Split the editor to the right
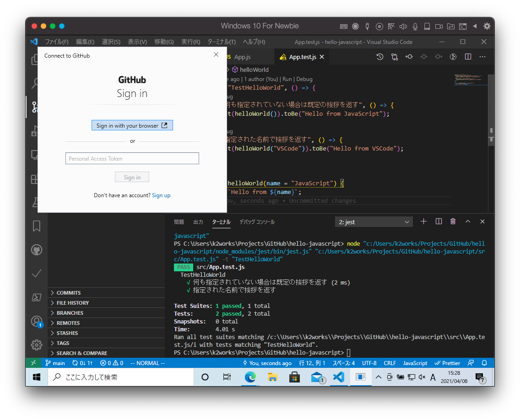Image resolution: width=520 pixels, height=420 pixels. click(x=468, y=57)
